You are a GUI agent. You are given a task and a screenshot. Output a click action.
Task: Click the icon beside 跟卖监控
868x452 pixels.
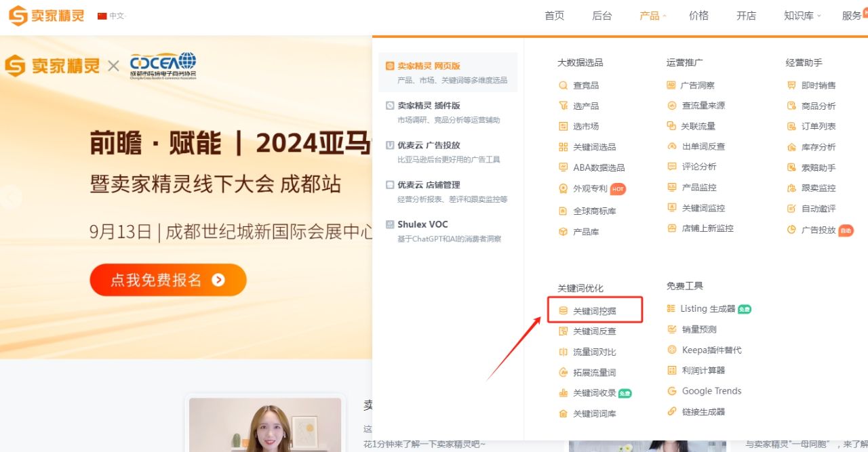pos(791,188)
